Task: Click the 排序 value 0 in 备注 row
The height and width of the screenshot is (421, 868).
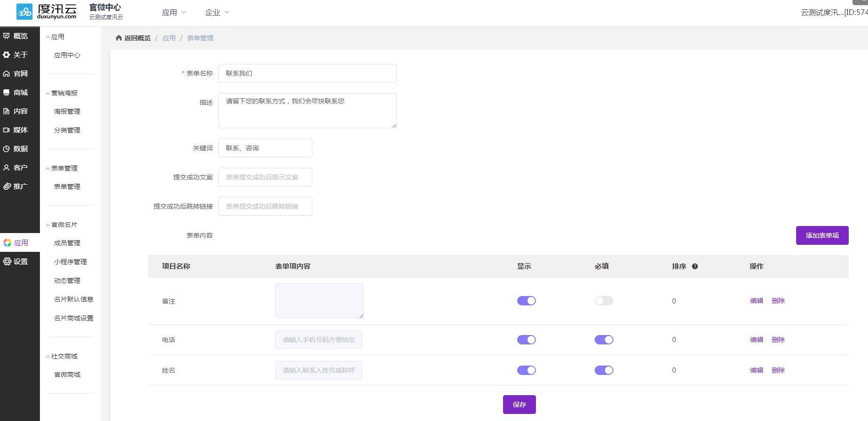Action: tap(674, 301)
